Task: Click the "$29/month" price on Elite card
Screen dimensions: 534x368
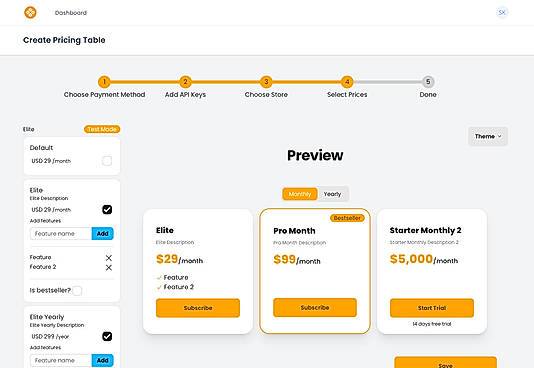Action: click(179, 259)
